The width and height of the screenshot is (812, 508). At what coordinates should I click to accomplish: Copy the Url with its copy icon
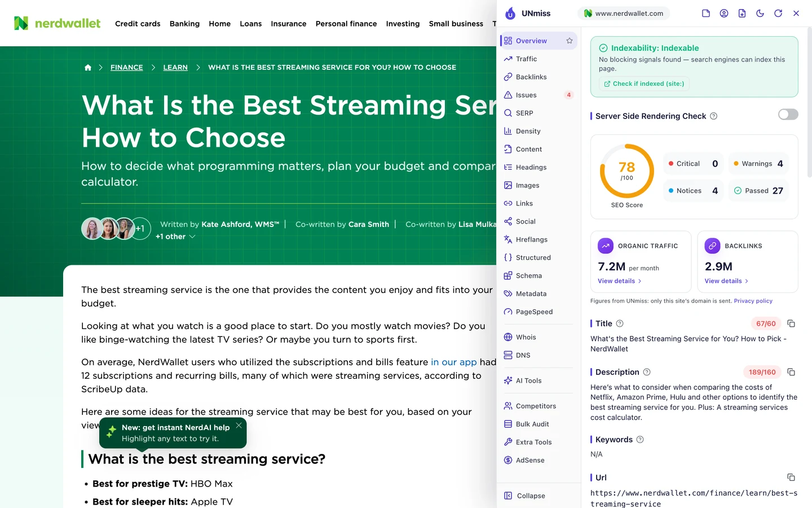tap(791, 478)
